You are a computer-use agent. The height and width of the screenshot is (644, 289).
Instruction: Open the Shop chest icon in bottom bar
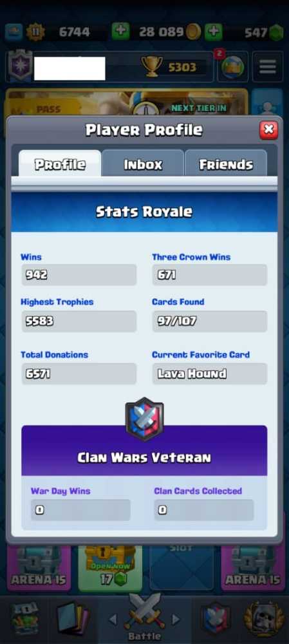24,620
